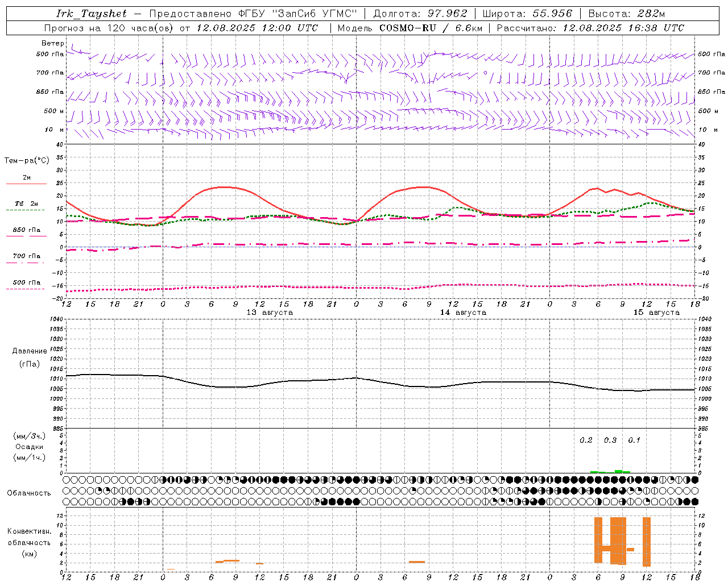Click the Ветер wind panel label
Viewport: 728px width, 582px height.
tap(53, 43)
